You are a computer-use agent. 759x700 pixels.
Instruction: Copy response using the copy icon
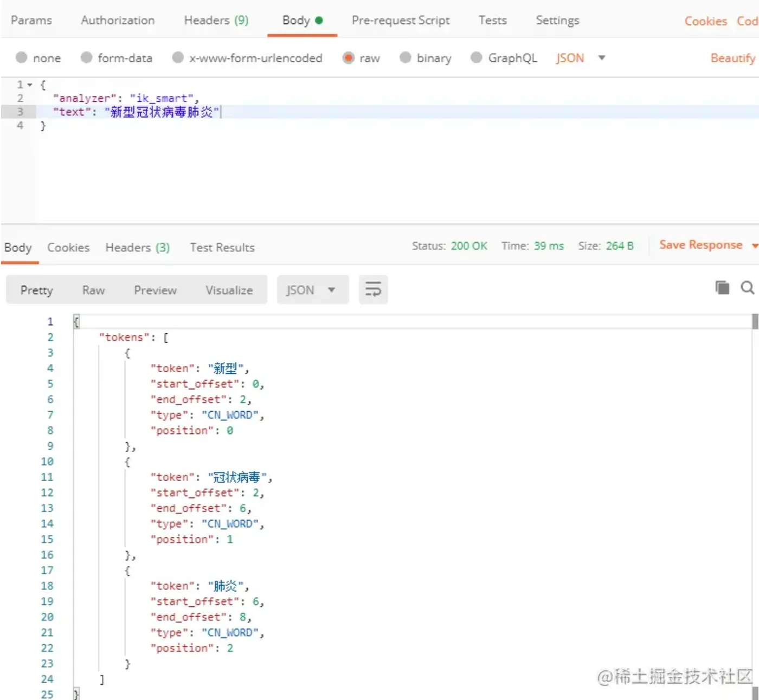[x=722, y=288]
